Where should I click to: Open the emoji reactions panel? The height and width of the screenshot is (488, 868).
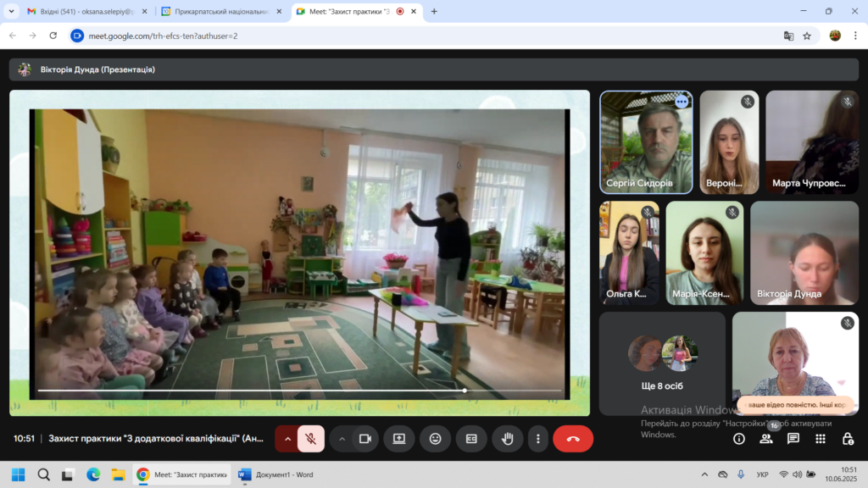click(436, 439)
